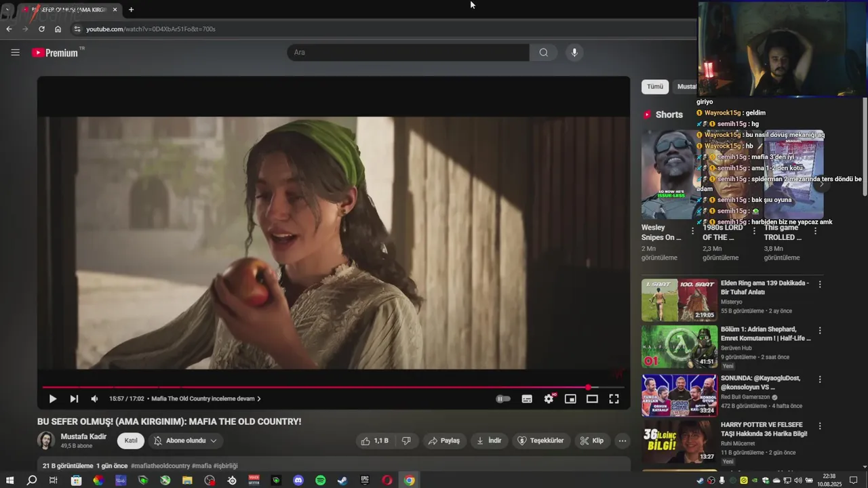
Task: Open more actions three-dot menu under video
Action: [623, 441]
